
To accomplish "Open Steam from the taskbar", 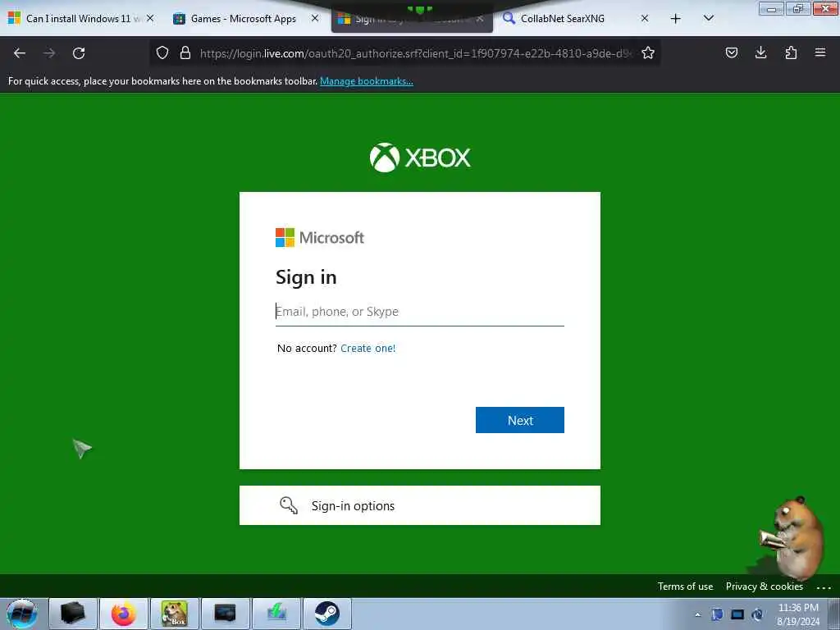I will 327,614.
